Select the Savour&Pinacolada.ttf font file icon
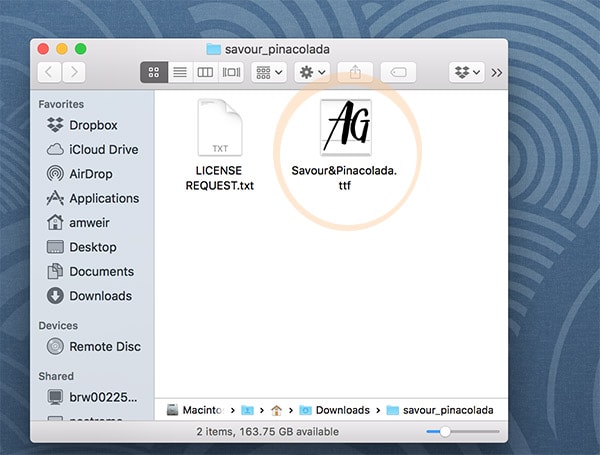 click(346, 128)
